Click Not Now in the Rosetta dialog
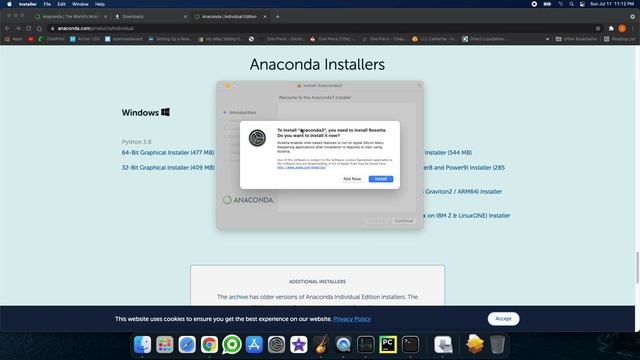Image resolution: width=640 pixels, height=360 pixels. point(352,179)
